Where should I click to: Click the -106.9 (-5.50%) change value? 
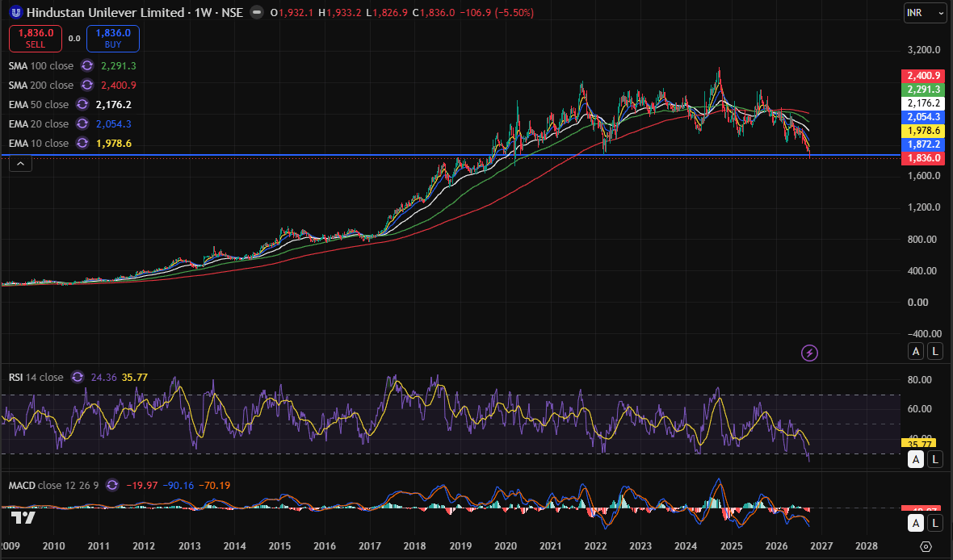point(496,12)
